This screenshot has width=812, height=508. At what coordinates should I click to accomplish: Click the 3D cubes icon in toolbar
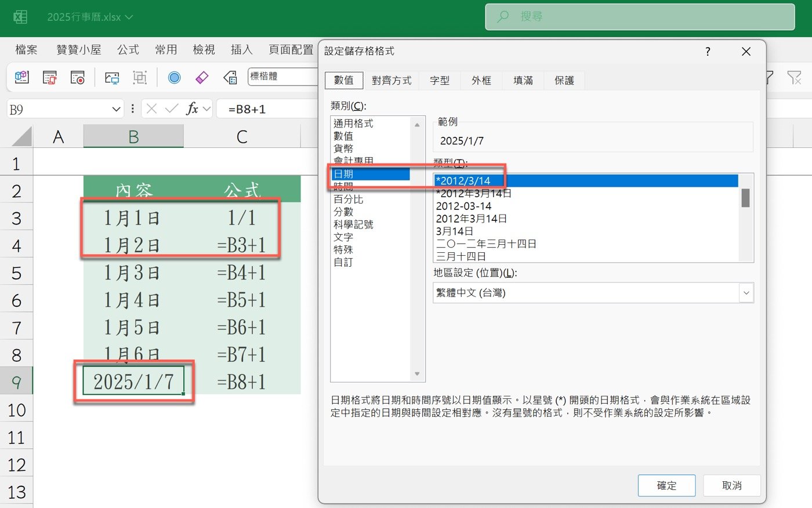coord(22,77)
